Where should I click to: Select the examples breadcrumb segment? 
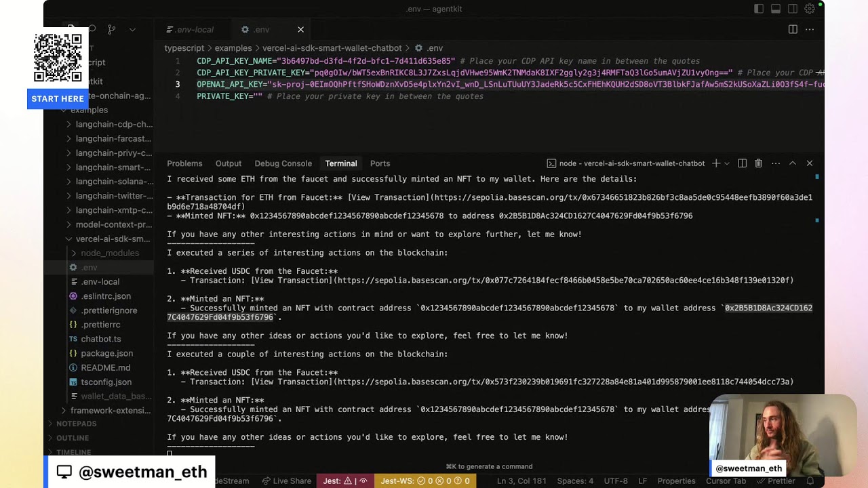[233, 48]
